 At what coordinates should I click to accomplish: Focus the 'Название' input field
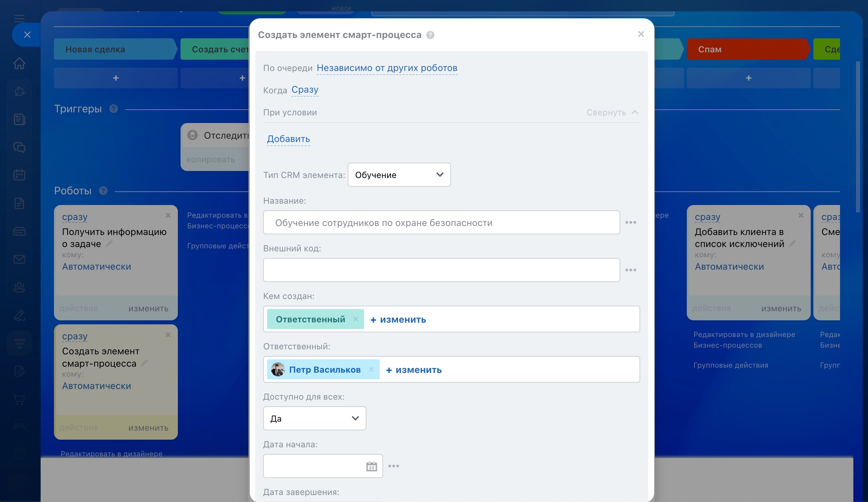click(441, 222)
